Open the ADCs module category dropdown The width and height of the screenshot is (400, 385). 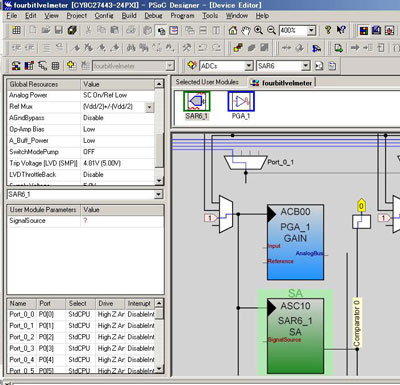point(249,66)
